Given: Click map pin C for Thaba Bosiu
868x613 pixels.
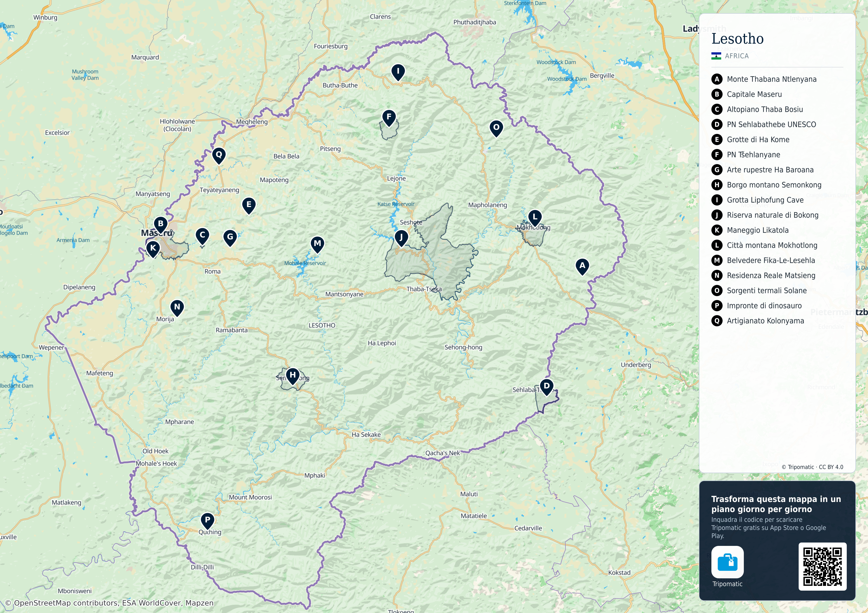Looking at the screenshot, I should [x=202, y=236].
